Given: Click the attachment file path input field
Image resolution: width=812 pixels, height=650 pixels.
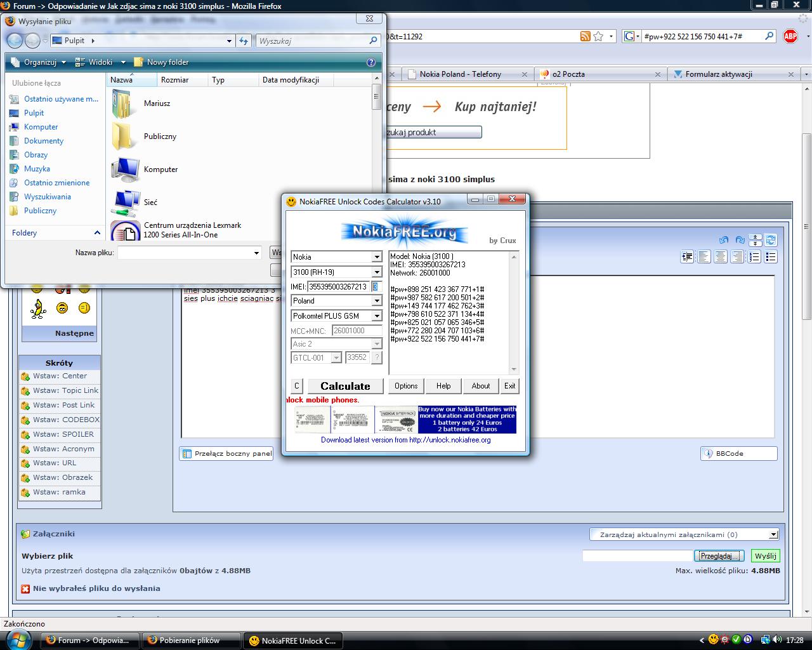Looking at the screenshot, I should [x=638, y=555].
